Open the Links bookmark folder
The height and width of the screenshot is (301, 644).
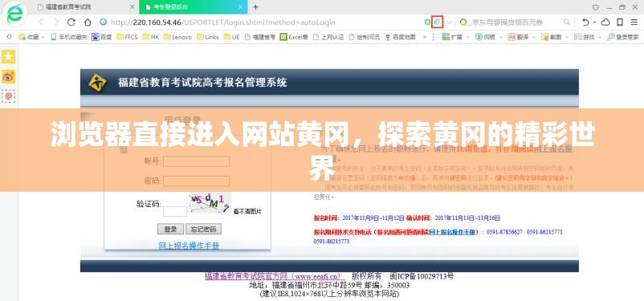pos(208,37)
